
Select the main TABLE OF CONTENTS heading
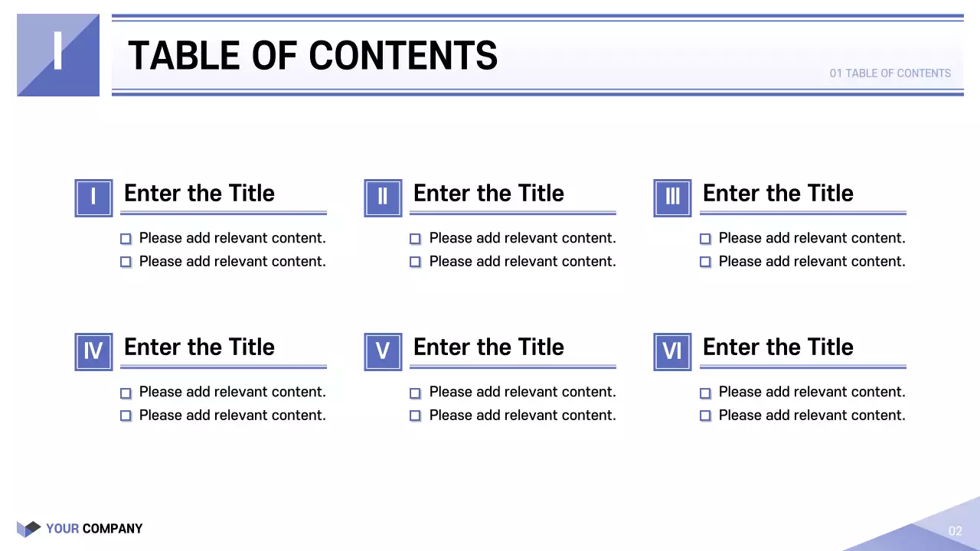[312, 56]
